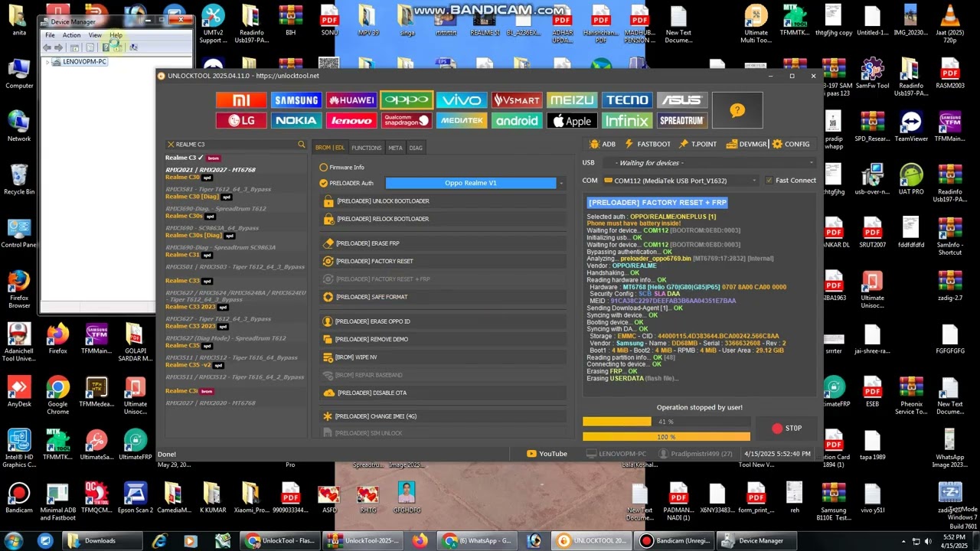Screen dimensions: 980x551
Task: Open the DIAG tab
Action: (x=416, y=148)
